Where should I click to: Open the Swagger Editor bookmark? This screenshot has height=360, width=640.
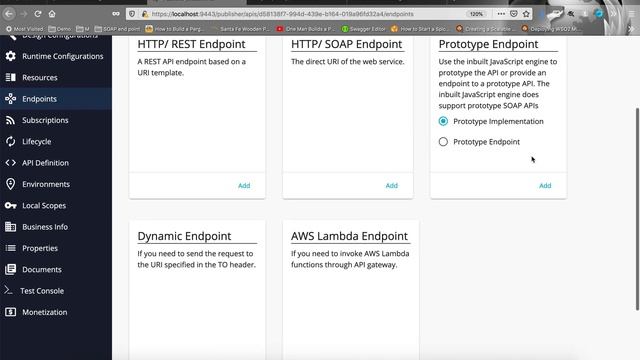click(x=363, y=29)
